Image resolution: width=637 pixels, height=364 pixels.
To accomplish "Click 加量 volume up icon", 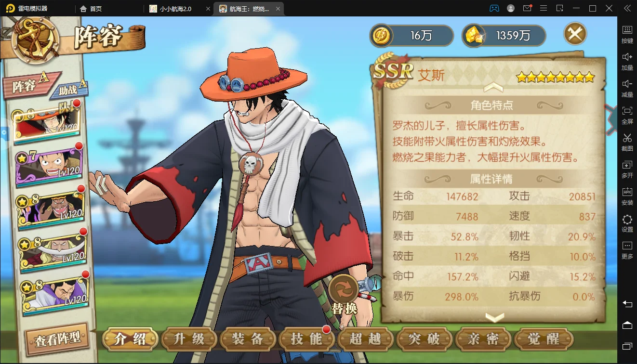I will pos(627,61).
